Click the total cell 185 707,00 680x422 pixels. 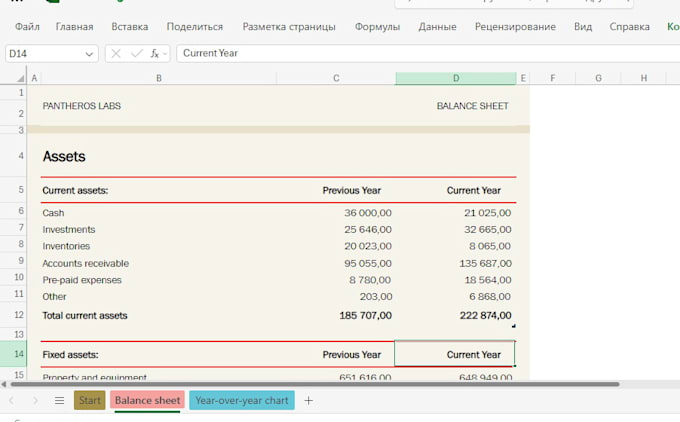pos(365,315)
